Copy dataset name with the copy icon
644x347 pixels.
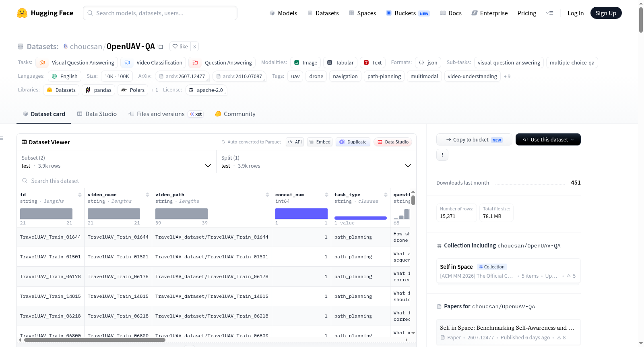click(x=160, y=46)
